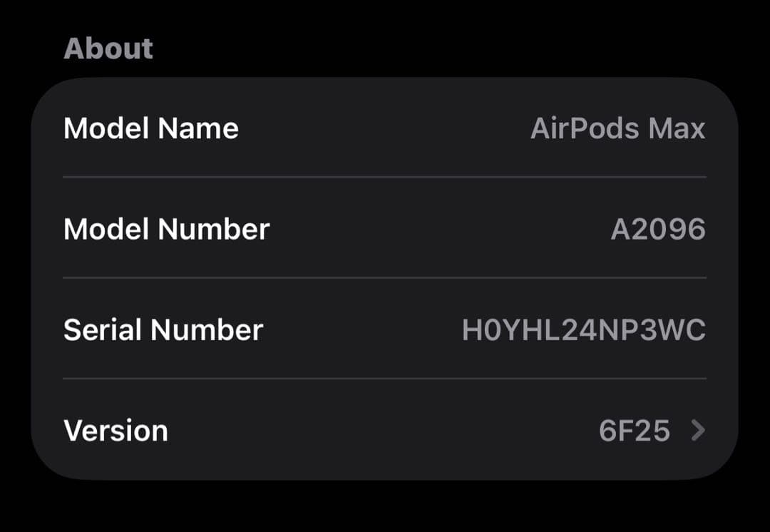770x532 pixels.
Task: Select the Serial Number row
Action: click(x=385, y=329)
